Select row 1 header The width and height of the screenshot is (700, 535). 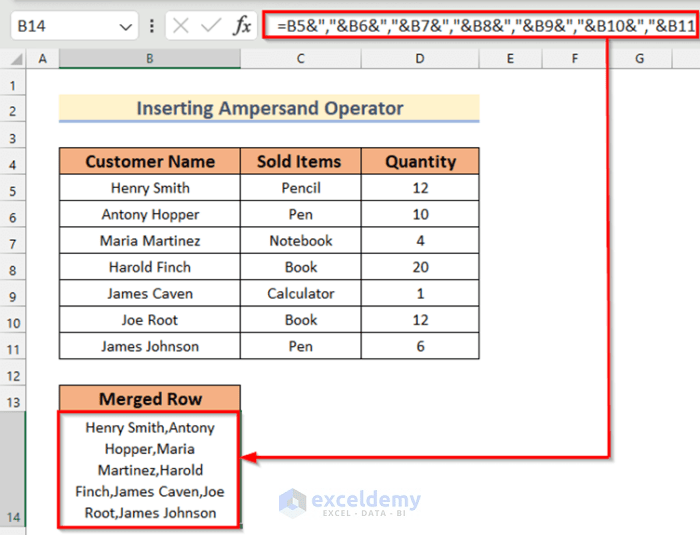click(x=12, y=83)
